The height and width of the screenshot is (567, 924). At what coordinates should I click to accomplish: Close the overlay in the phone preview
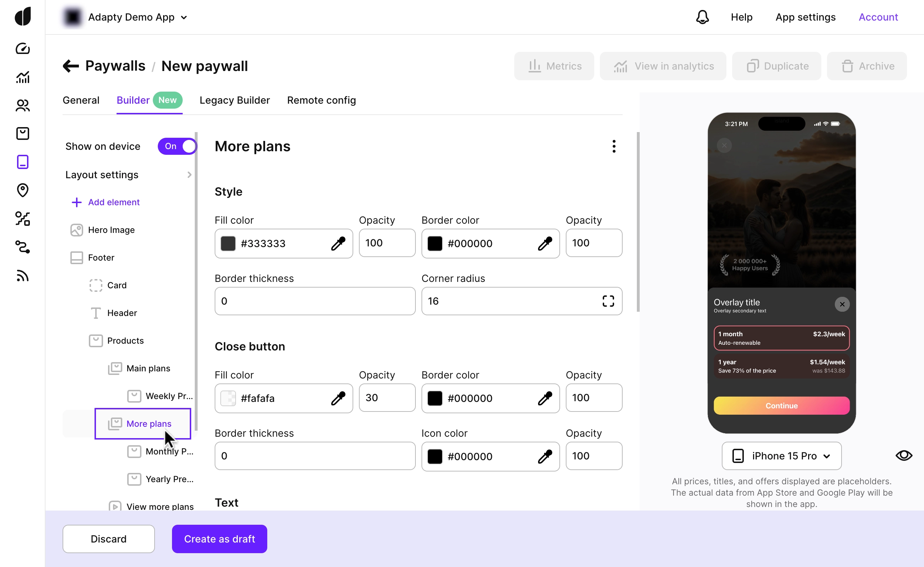click(842, 304)
